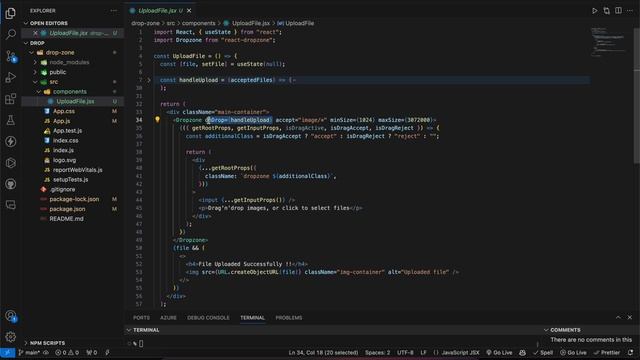The height and width of the screenshot is (360, 640).
Task: Open logo.svg in the file tree
Action: click(64, 160)
